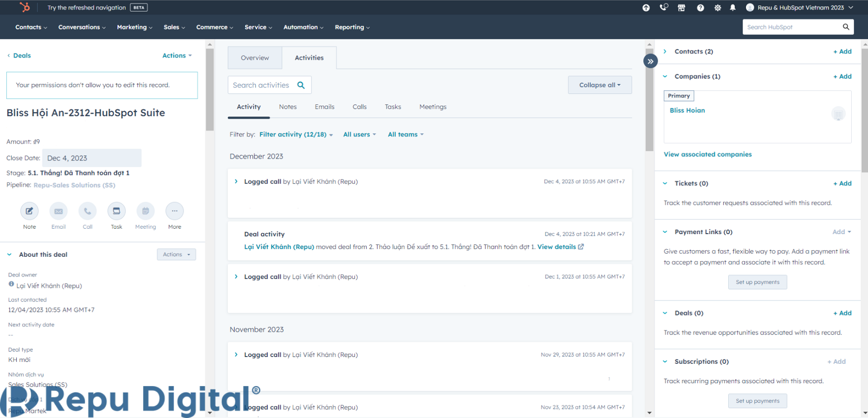
Task: Open the Conversations menu
Action: 82,27
